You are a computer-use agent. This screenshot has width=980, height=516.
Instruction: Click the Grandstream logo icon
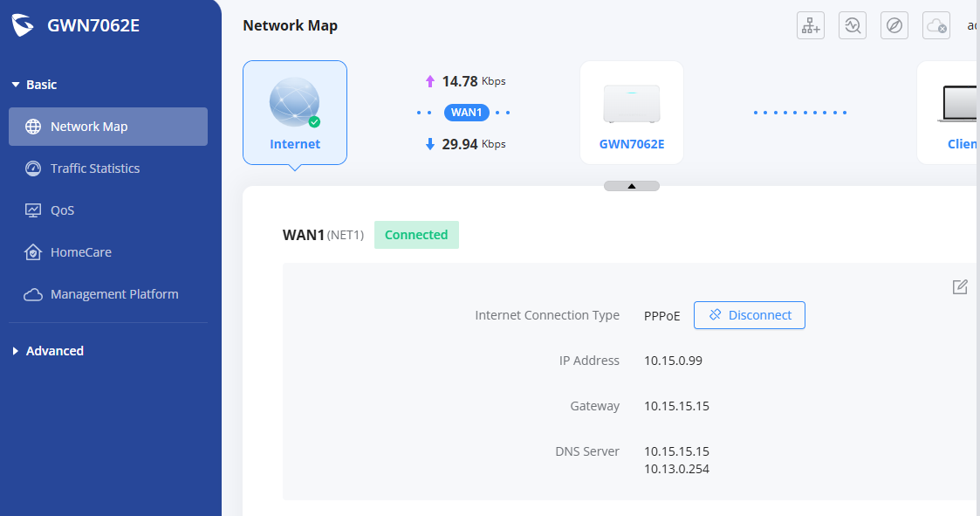[x=23, y=25]
